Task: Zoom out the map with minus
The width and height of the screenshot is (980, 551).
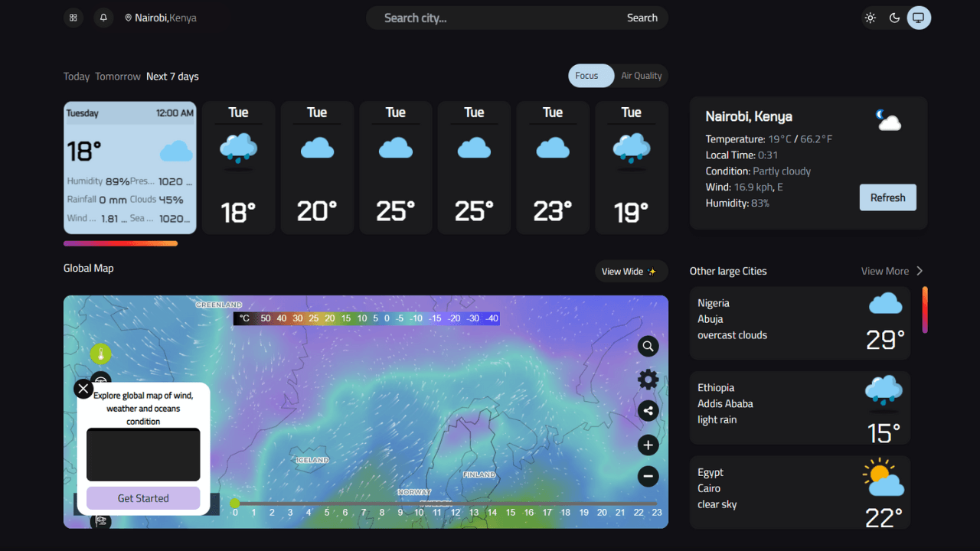Action: point(648,477)
